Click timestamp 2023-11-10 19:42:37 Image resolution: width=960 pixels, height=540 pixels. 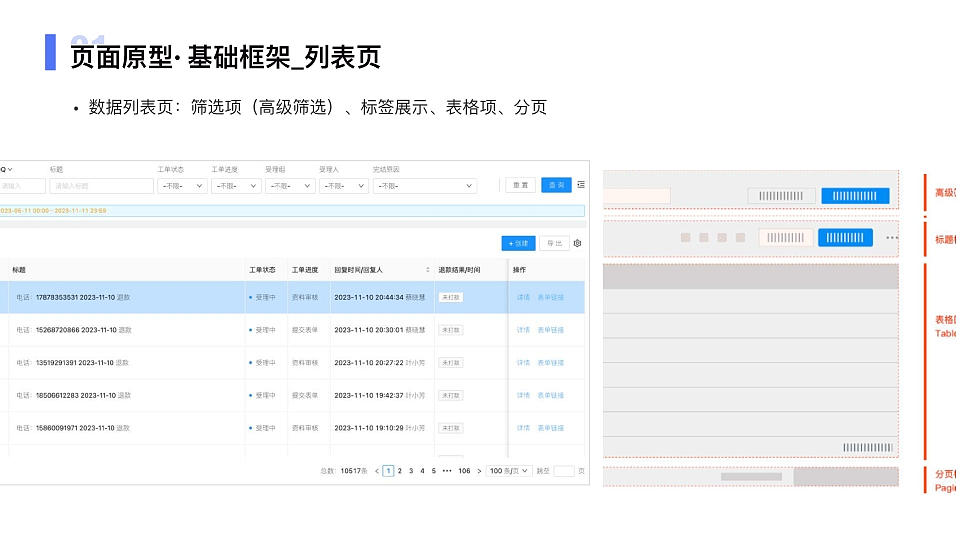(x=369, y=396)
